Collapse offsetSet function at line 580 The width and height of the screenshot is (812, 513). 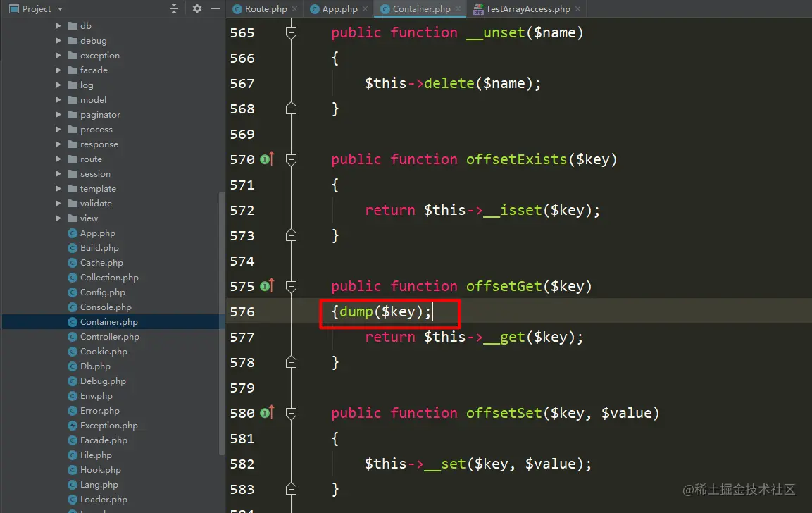point(291,414)
